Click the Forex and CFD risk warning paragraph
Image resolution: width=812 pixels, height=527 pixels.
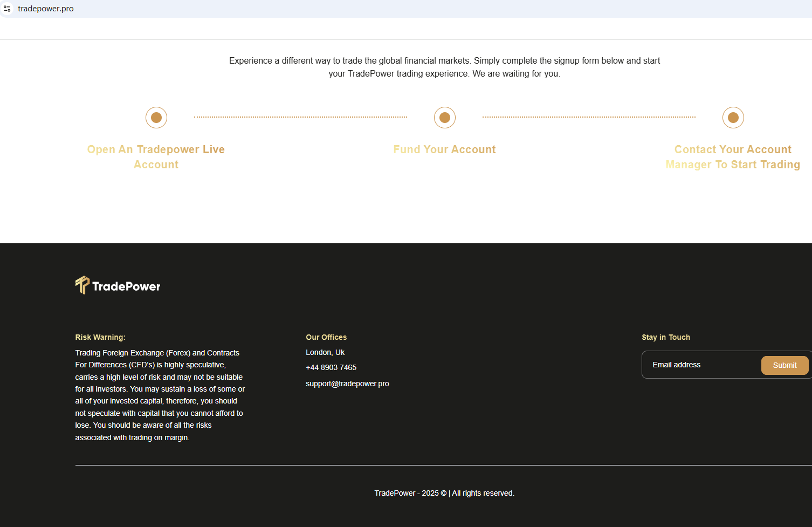160,395
